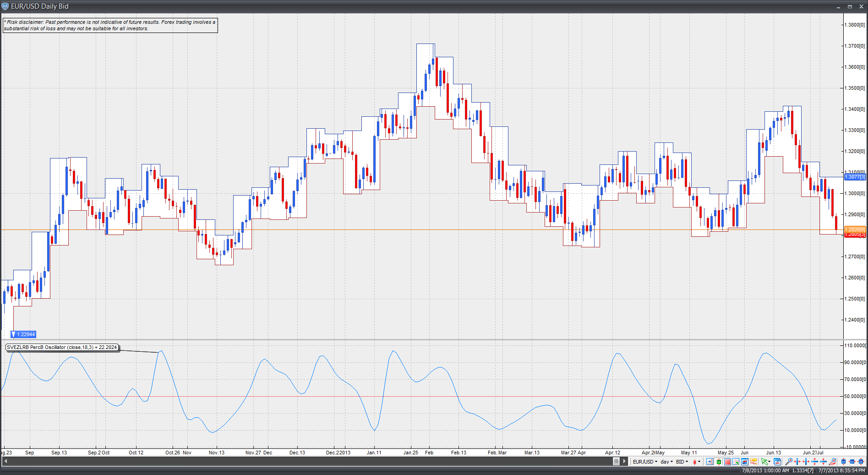Expand the candlestick chart type dropdown arrow
The width and height of the screenshot is (868, 475).
click(699, 462)
